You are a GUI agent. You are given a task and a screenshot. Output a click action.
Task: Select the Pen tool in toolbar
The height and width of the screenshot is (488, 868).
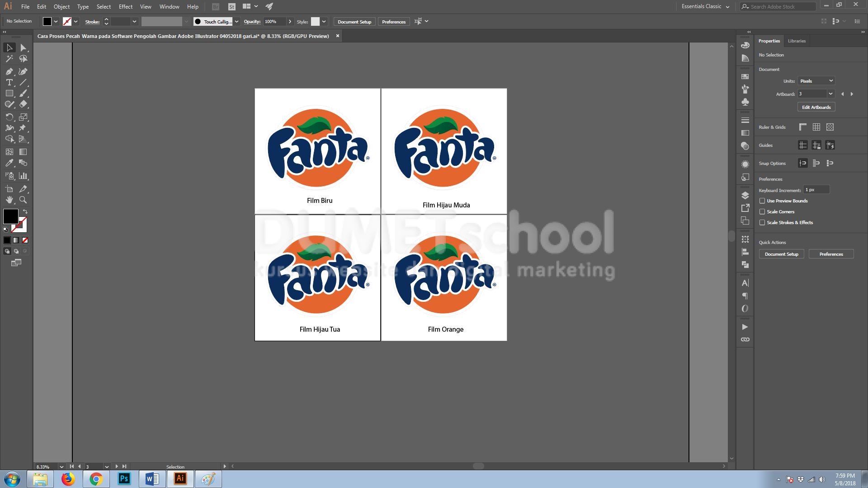click(x=9, y=70)
